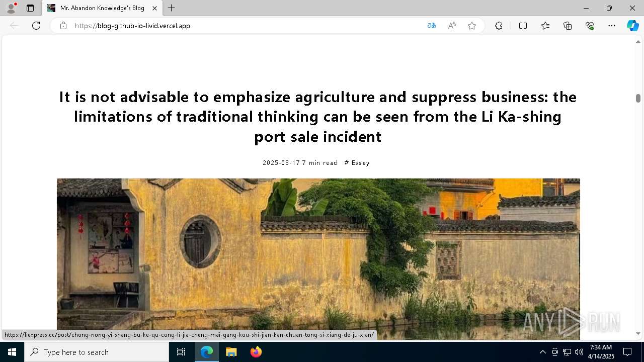Viewport: 644px width, 362px height.
Task: Click the page scrollbar down arrow
Action: [638, 333]
